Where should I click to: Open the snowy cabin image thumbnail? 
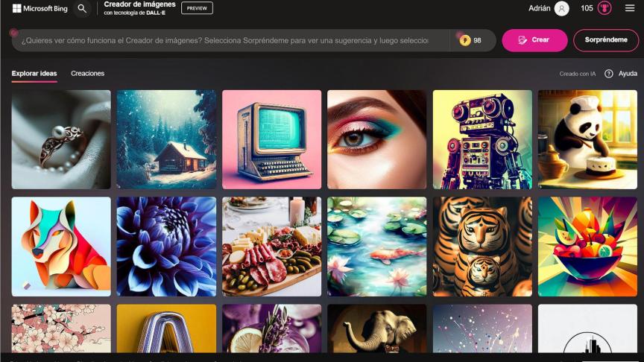tap(166, 139)
